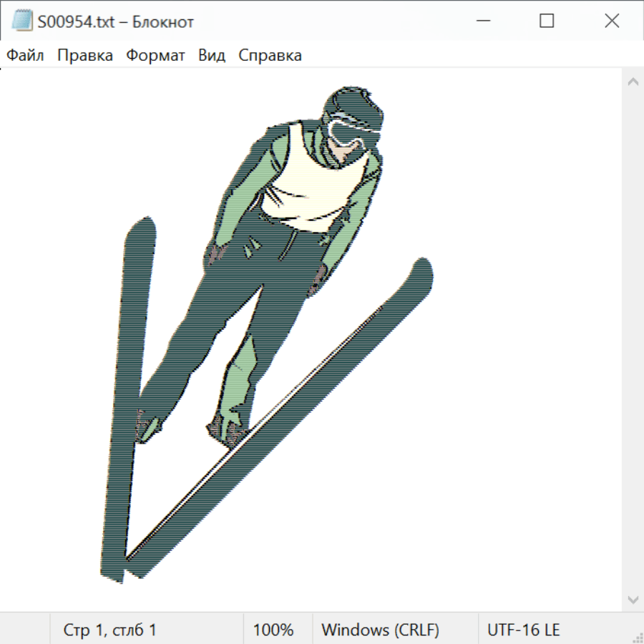Open the Справка menu
The width and height of the screenshot is (644, 644).
click(x=270, y=55)
